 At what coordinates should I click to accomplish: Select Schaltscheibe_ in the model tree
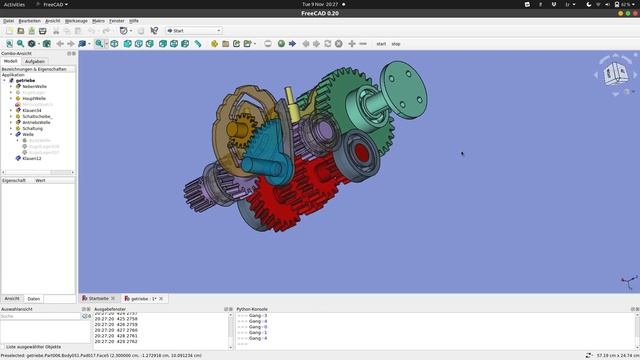click(37, 117)
